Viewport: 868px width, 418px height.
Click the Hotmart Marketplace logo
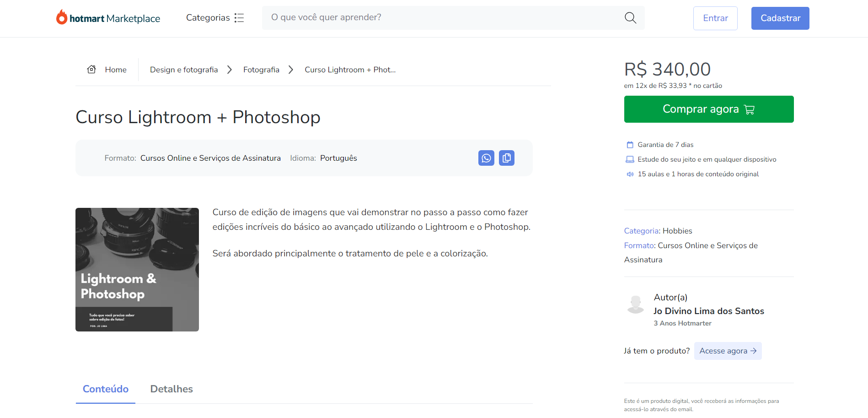108,18
